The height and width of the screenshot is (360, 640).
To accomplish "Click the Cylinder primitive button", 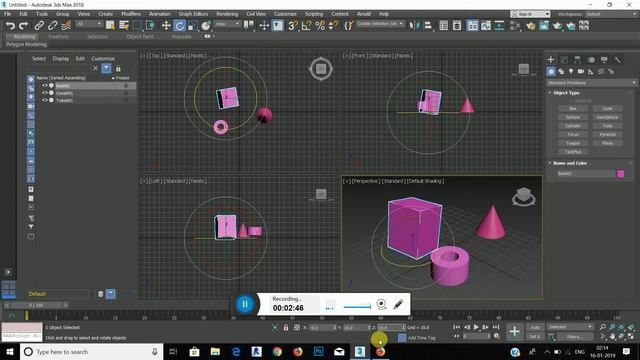I will click(573, 126).
